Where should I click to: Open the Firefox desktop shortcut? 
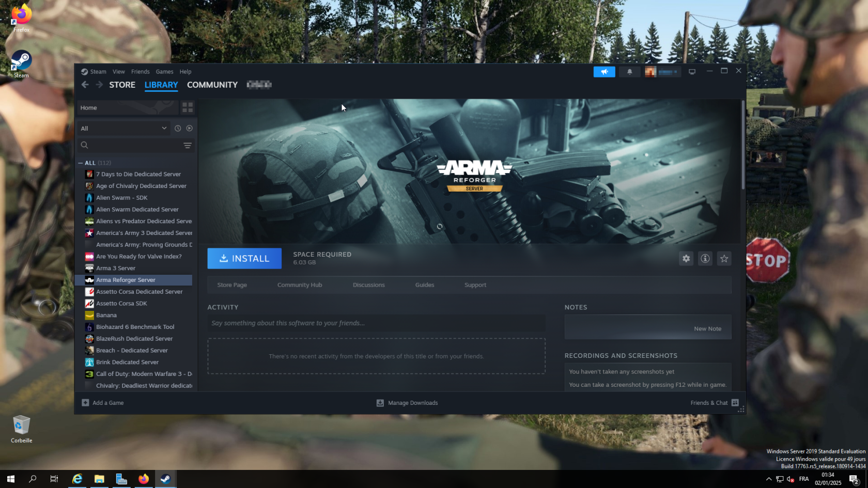pyautogui.click(x=21, y=18)
